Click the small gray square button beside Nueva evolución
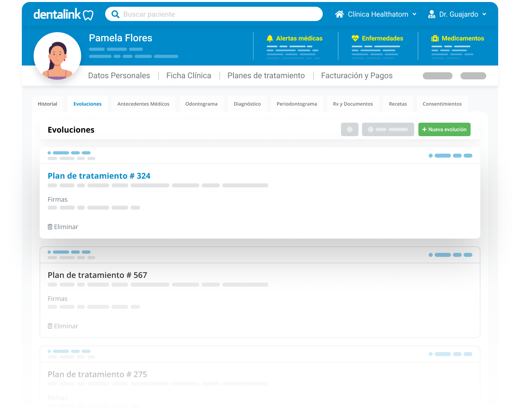520x420 pixels. [x=350, y=129]
